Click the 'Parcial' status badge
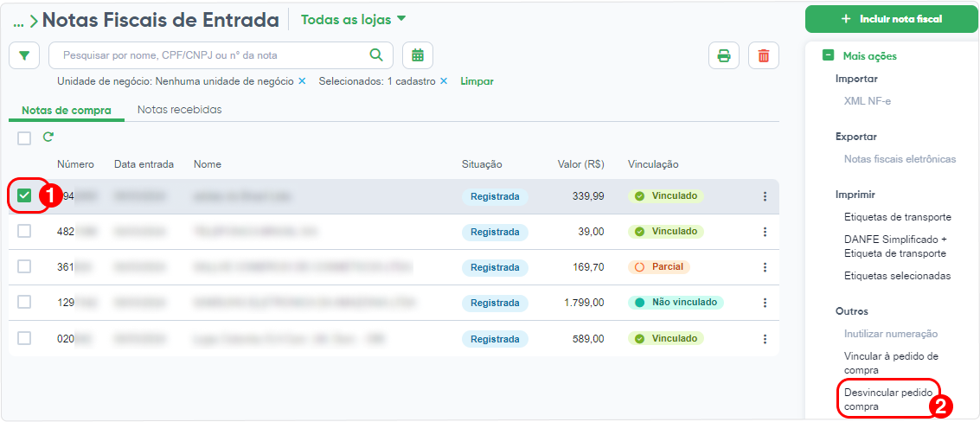980x422 pixels. click(659, 267)
